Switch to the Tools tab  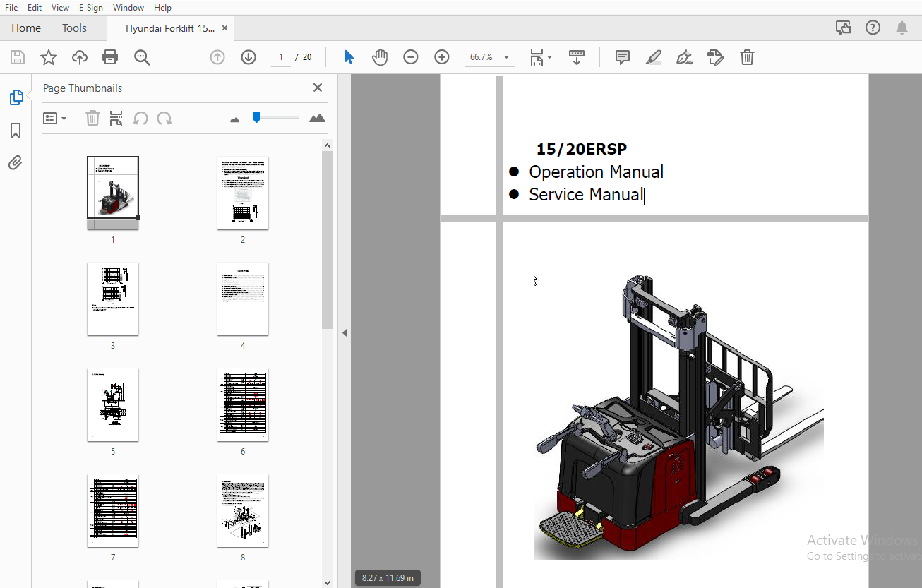click(74, 28)
